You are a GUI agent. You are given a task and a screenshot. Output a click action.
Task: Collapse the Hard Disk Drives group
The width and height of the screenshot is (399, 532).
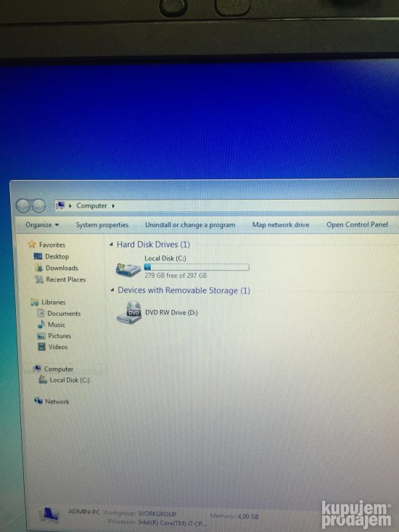(111, 245)
